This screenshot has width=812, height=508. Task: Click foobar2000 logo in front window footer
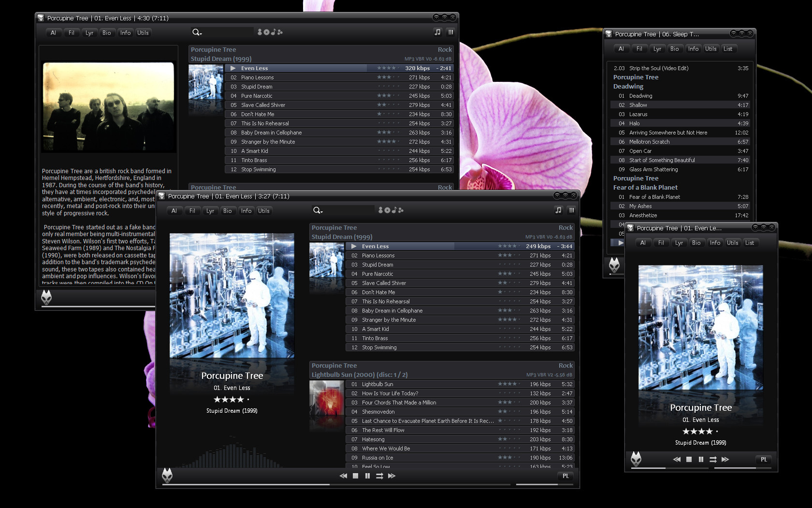tap(167, 476)
